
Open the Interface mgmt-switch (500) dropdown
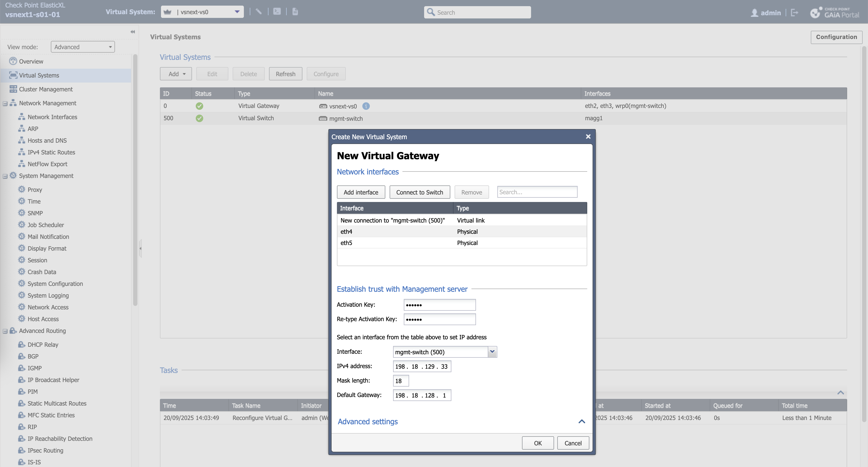492,352
